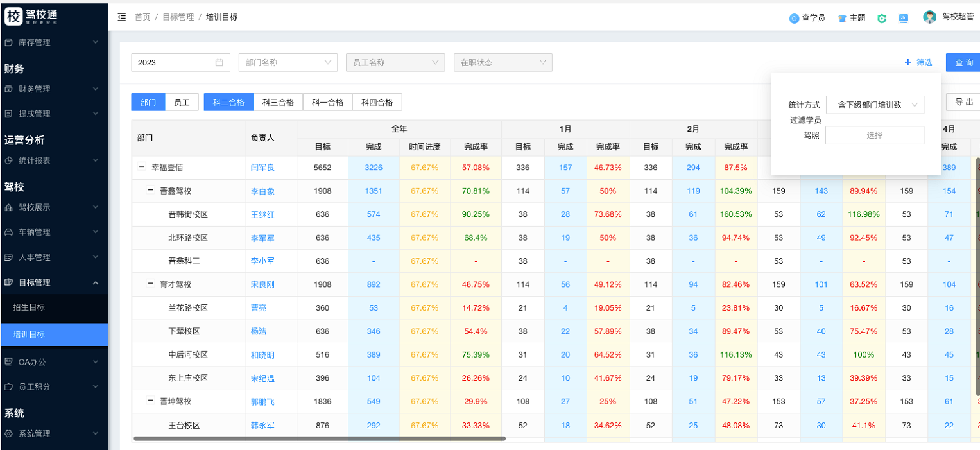The image size is (980, 450).
Task: Click the 查询 button
Action: click(963, 62)
